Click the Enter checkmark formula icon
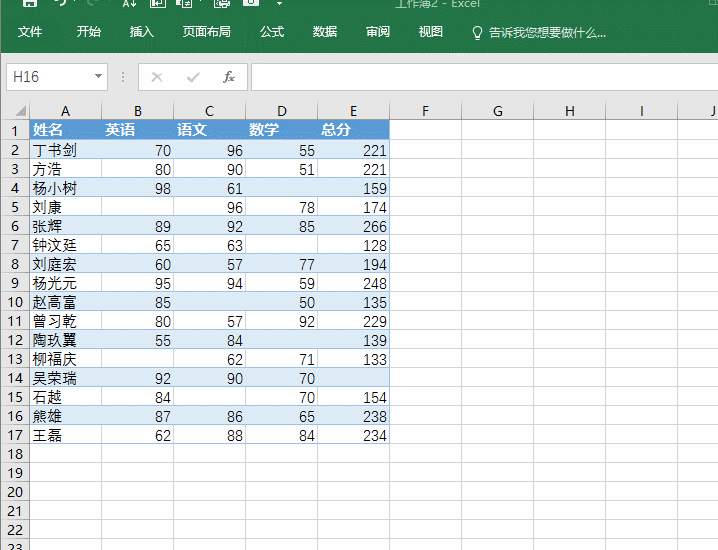The width and height of the screenshot is (718, 550). (x=193, y=77)
